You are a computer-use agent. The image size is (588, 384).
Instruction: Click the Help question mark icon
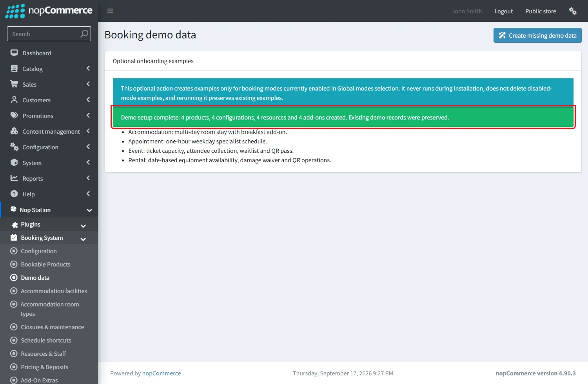coord(14,194)
